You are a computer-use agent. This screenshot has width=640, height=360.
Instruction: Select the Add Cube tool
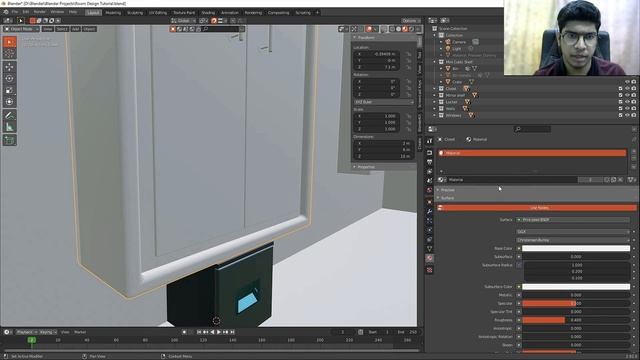click(9, 140)
